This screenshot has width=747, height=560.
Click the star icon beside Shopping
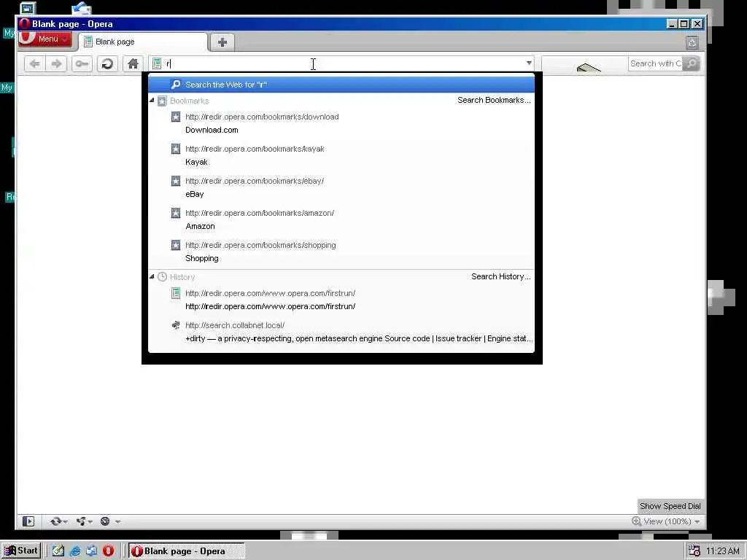click(176, 245)
